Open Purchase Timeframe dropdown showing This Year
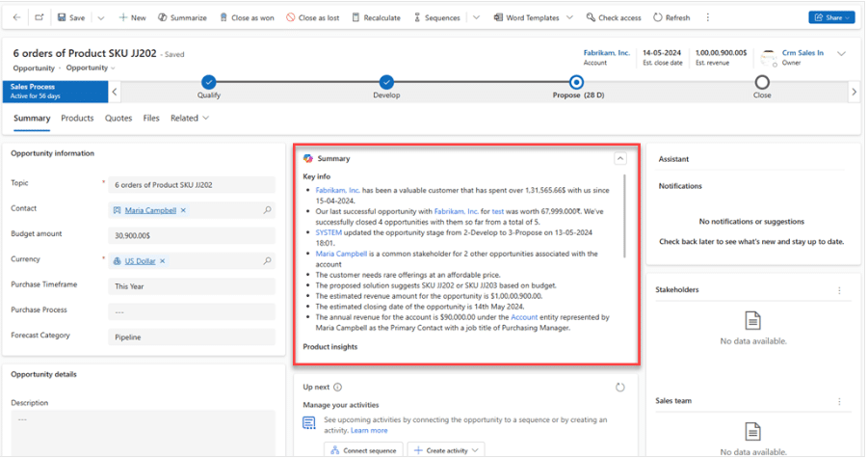 (x=192, y=286)
